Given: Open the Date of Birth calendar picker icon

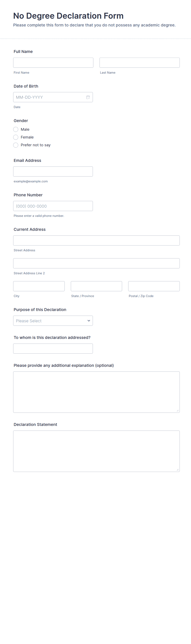Looking at the screenshot, I should pyautogui.click(x=88, y=97).
